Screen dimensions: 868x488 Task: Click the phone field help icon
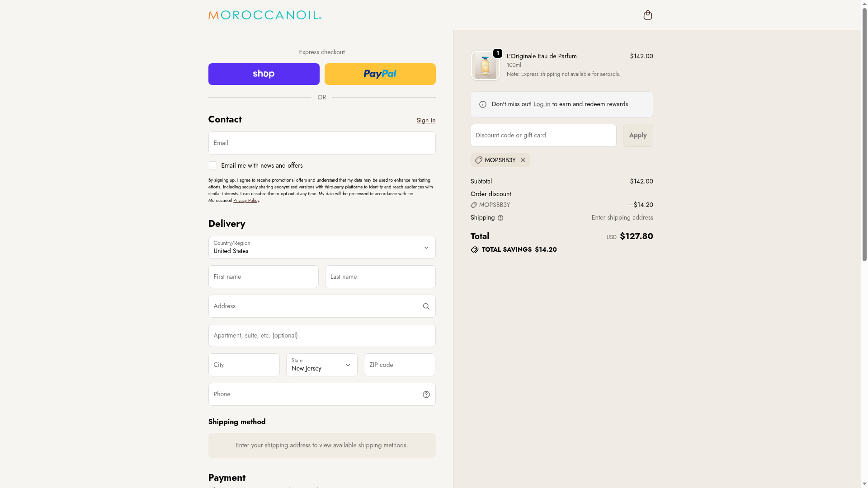tap(426, 394)
